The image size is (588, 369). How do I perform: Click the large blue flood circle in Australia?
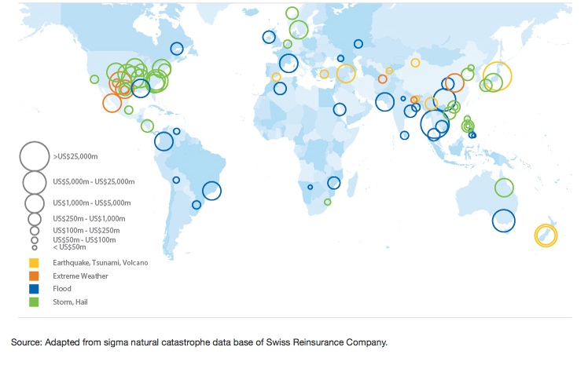click(503, 221)
